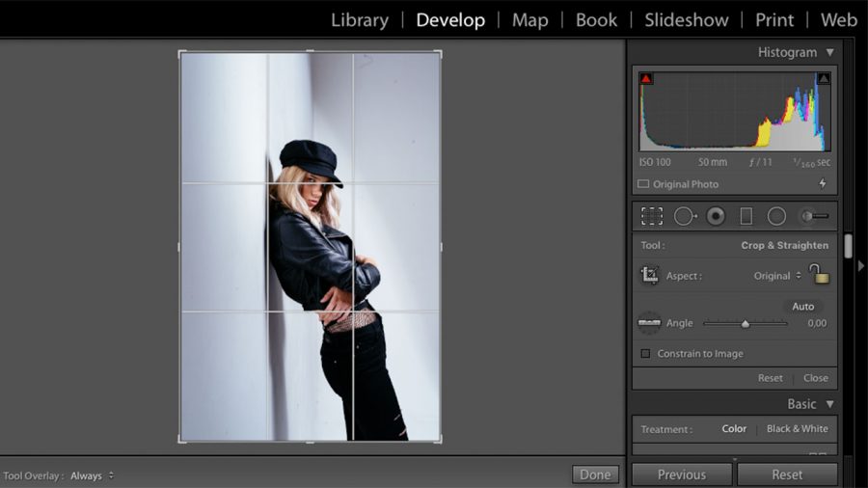Toggle highlight clipping indicator in histogram

[823, 79]
